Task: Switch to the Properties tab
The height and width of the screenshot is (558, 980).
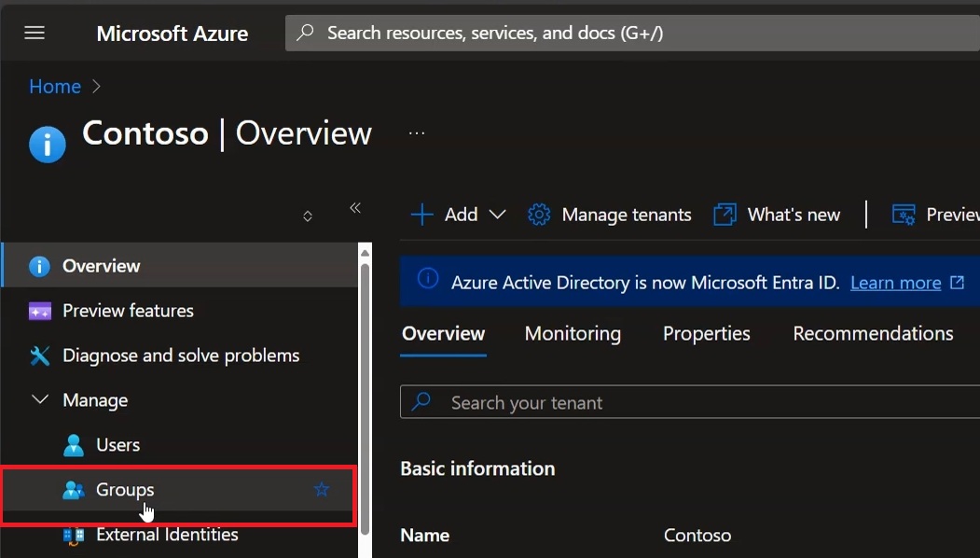Action: click(x=706, y=333)
